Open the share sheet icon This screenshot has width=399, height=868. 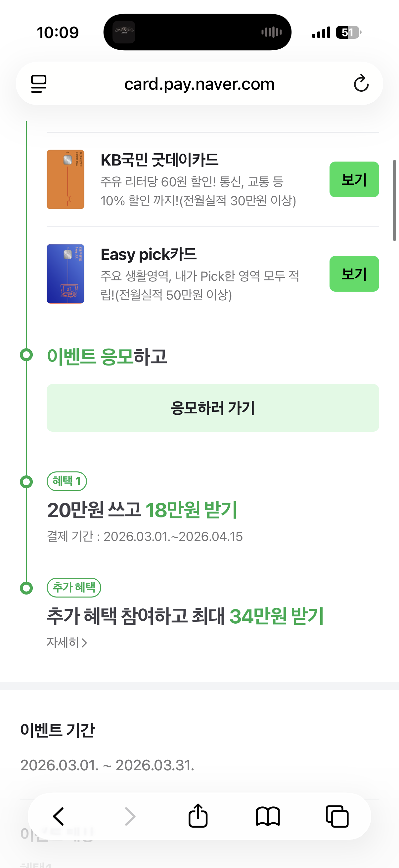point(198,815)
